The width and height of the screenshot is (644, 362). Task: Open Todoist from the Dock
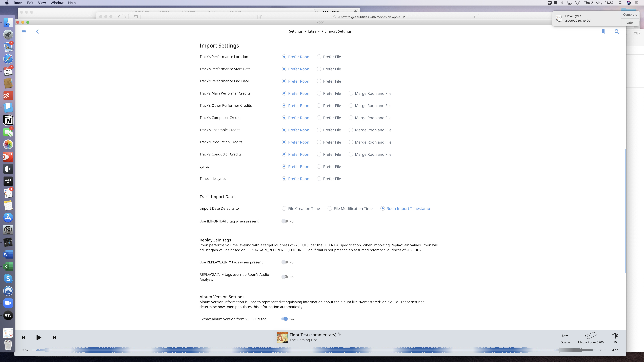pos(8,95)
